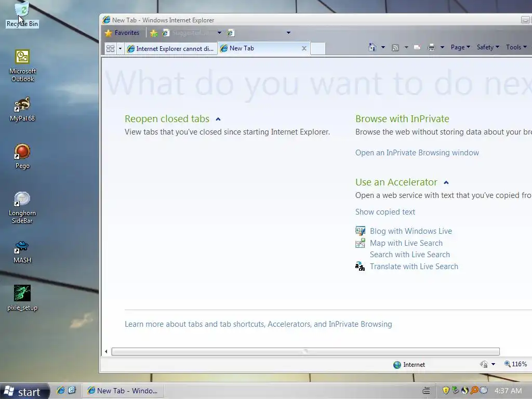Open Quick Tabs grid view

(110, 48)
